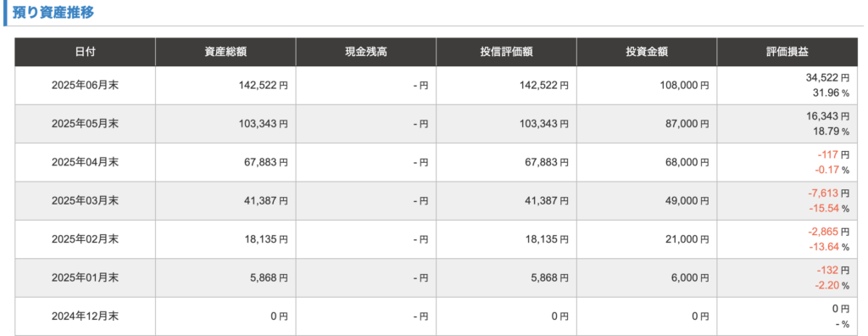Click the 現金残高 column header
The height and width of the screenshot is (336, 868).
(x=366, y=52)
